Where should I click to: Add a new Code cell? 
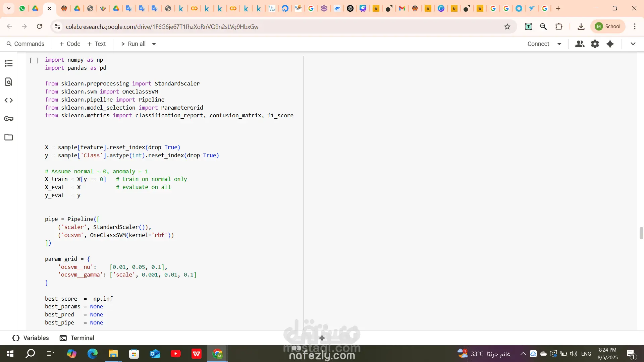point(70,44)
